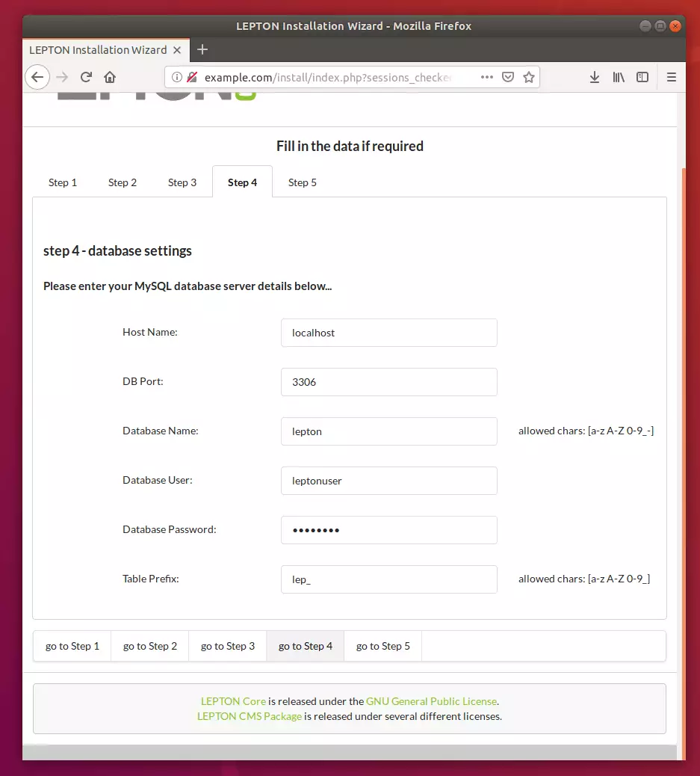Toggle the sidebar view
The image size is (700, 776).
(642, 77)
